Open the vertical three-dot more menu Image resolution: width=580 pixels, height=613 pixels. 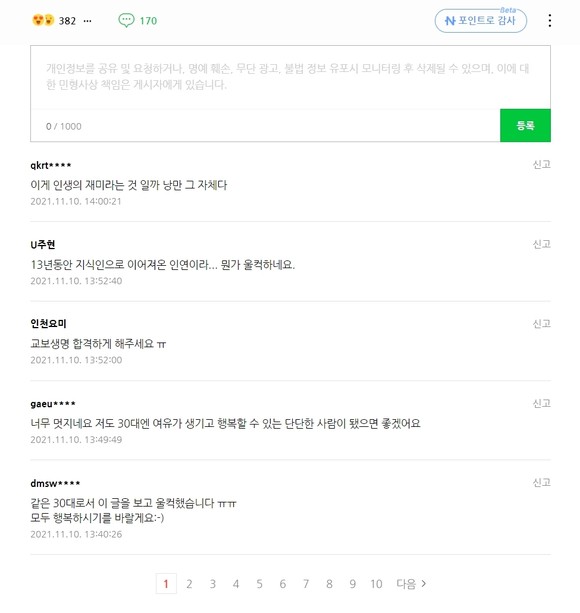(550, 21)
